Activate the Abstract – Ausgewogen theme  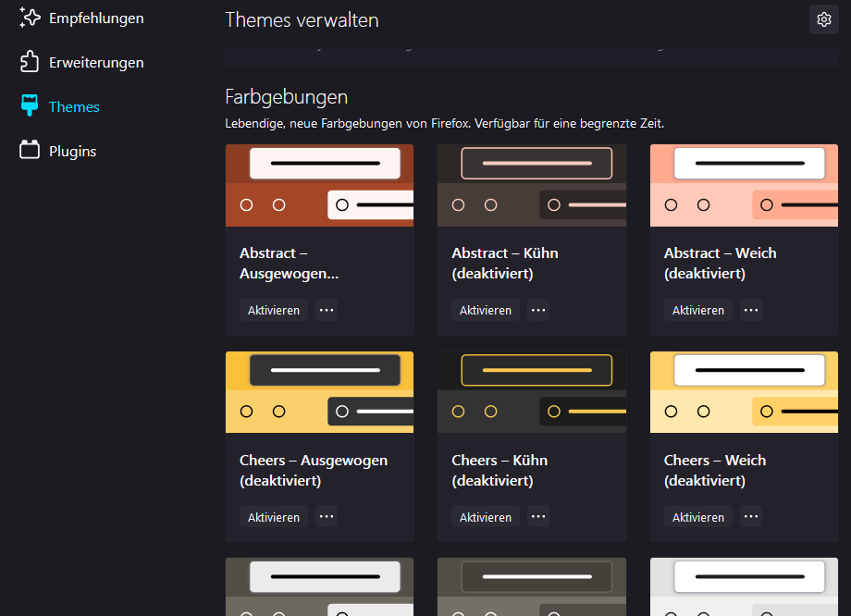click(274, 310)
